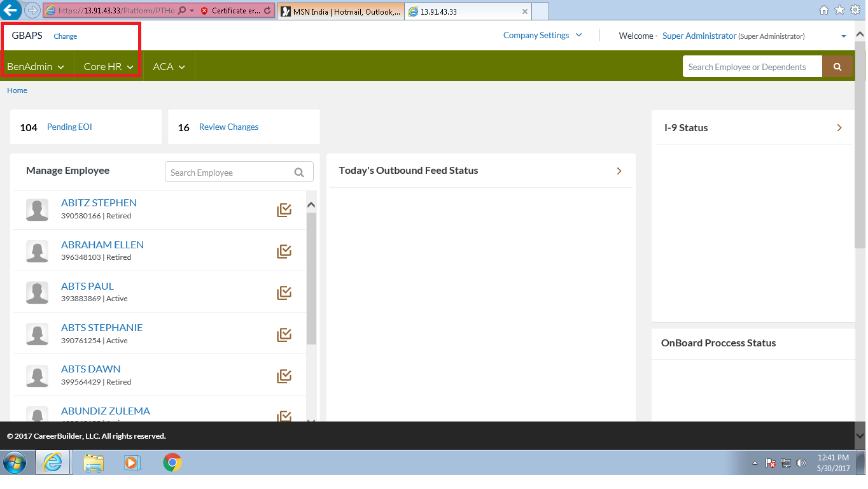Screen dimensions: 868x489
Task: Open the Pending EOI link
Action: click(69, 127)
